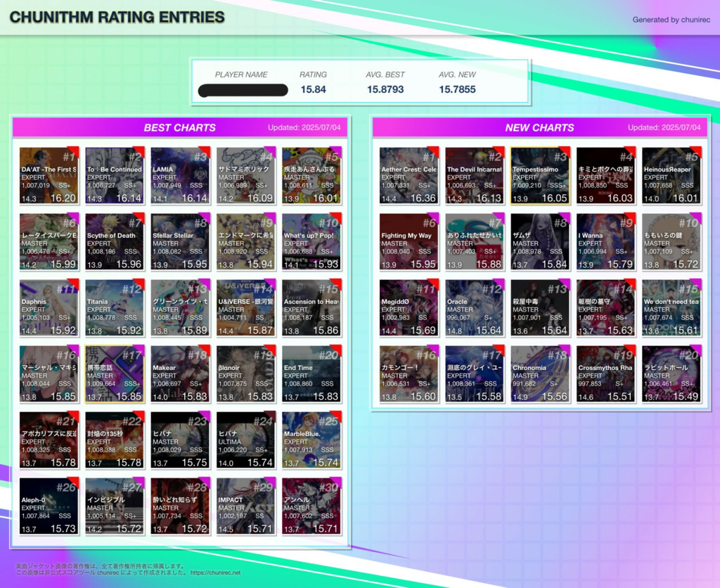The width and height of the screenshot is (720, 588).
Task: Click the AVG. NEW label
Action: tap(457, 75)
